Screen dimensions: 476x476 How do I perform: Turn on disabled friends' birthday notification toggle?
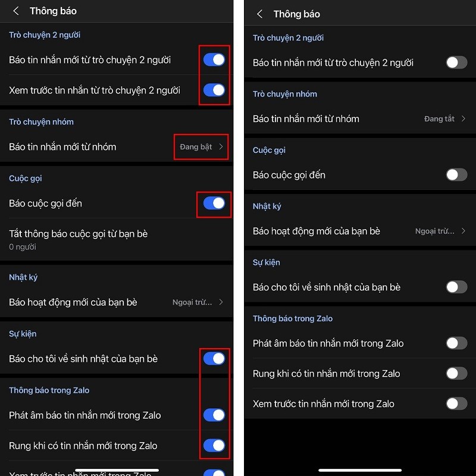(x=456, y=287)
